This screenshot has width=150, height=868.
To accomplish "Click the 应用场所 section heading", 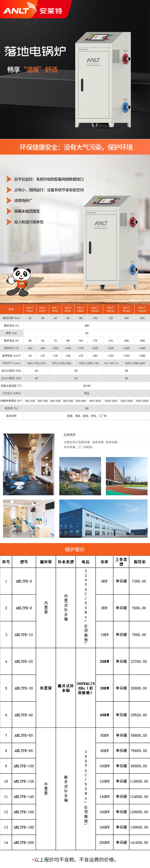I will 70,435.
